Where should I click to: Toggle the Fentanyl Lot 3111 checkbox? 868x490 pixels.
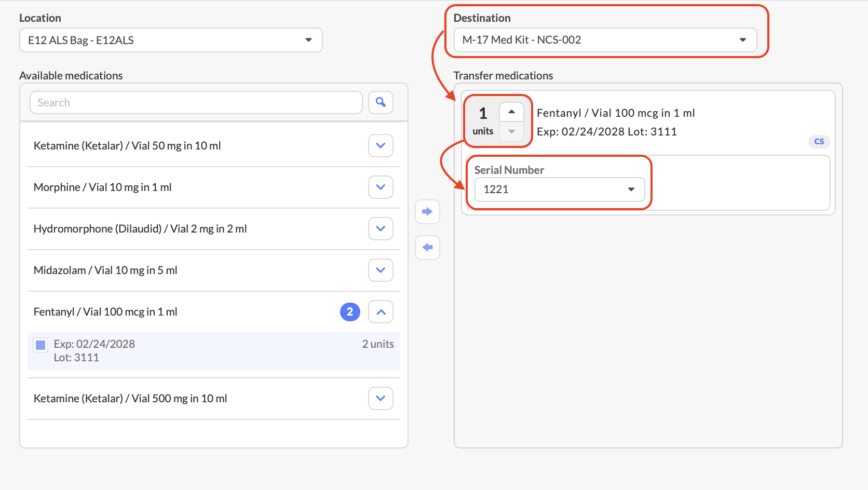pyautogui.click(x=40, y=345)
